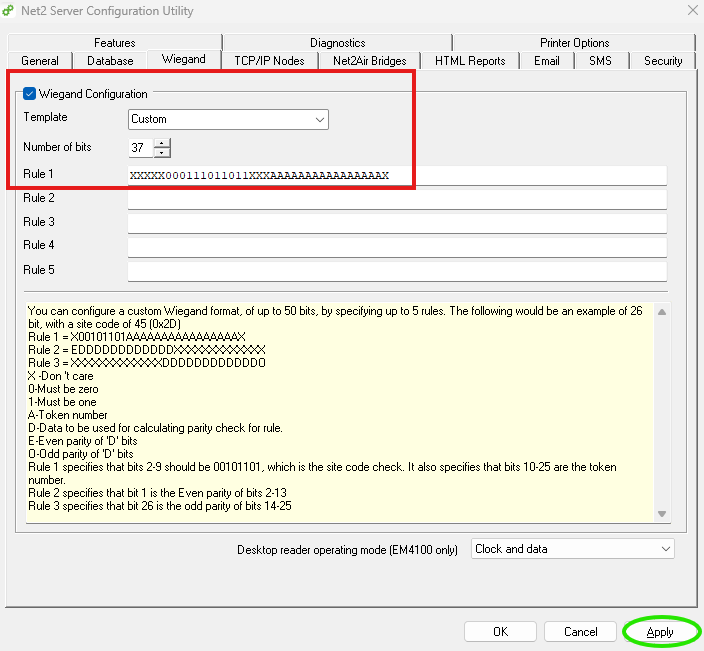Click the help text scroll down arrow
The height and width of the screenshot is (651, 704).
(x=662, y=514)
